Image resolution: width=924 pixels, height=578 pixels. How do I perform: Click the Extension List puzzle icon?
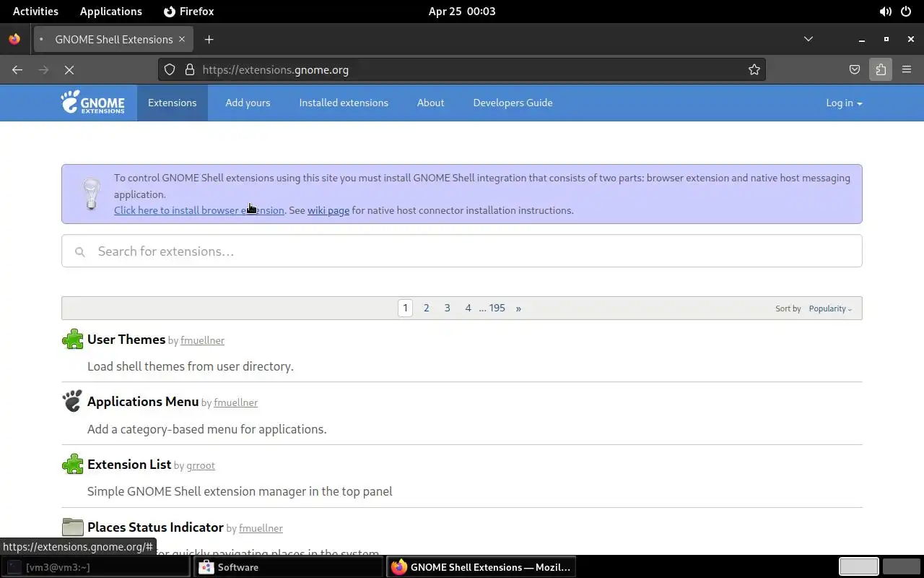(72, 464)
